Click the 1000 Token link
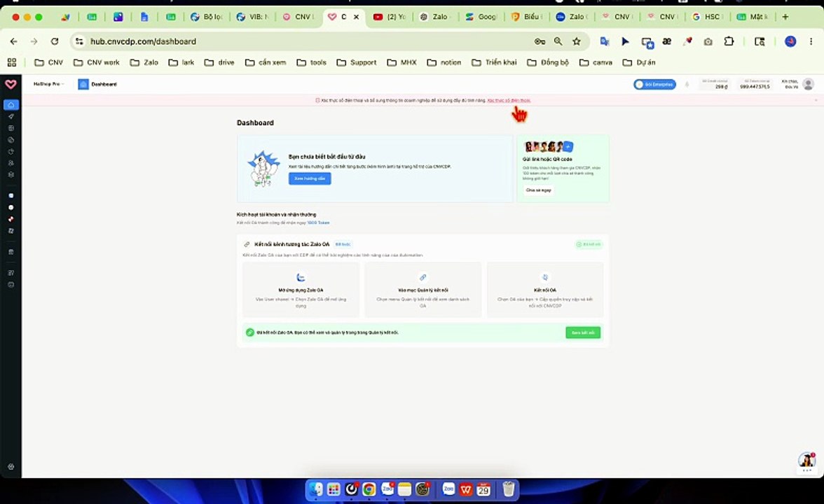Image resolution: width=824 pixels, height=504 pixels. coord(318,223)
